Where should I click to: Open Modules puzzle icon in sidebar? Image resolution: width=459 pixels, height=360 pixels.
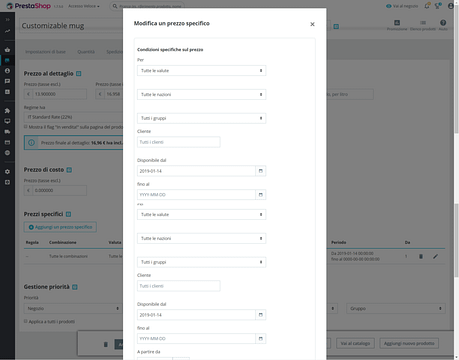tap(7, 110)
